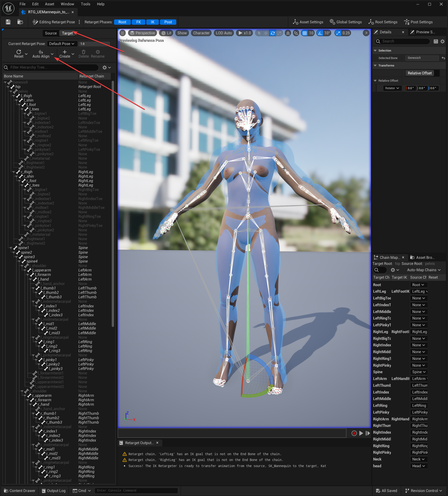Open the Window menu
448x496 pixels.
click(67, 4)
